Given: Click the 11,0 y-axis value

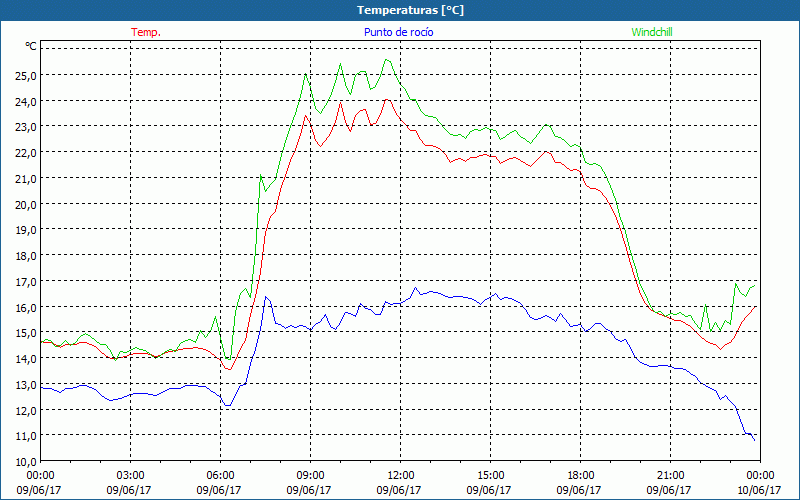Looking at the screenshot, I should 26,436.
